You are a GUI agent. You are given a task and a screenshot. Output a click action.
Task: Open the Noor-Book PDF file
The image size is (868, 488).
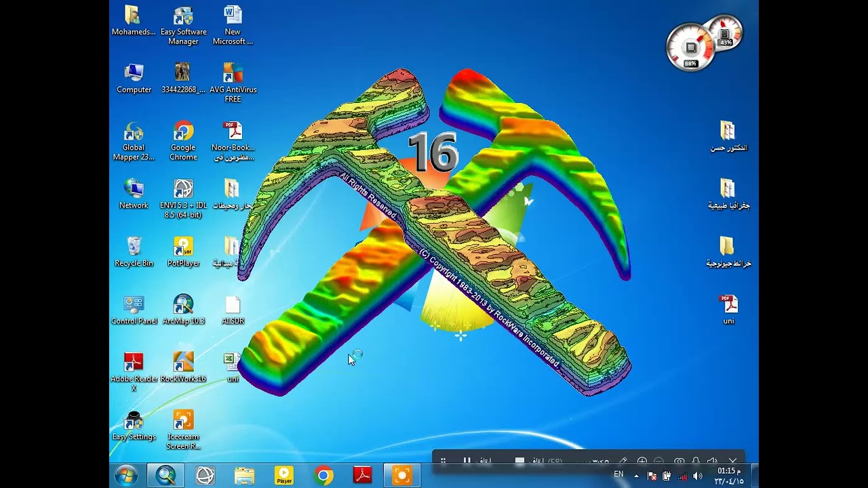pyautogui.click(x=233, y=141)
